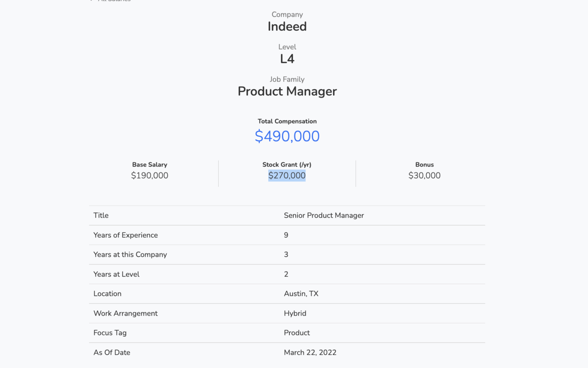Click the value 2 for Years at Level
The height and width of the screenshot is (368, 588).
[286, 274]
